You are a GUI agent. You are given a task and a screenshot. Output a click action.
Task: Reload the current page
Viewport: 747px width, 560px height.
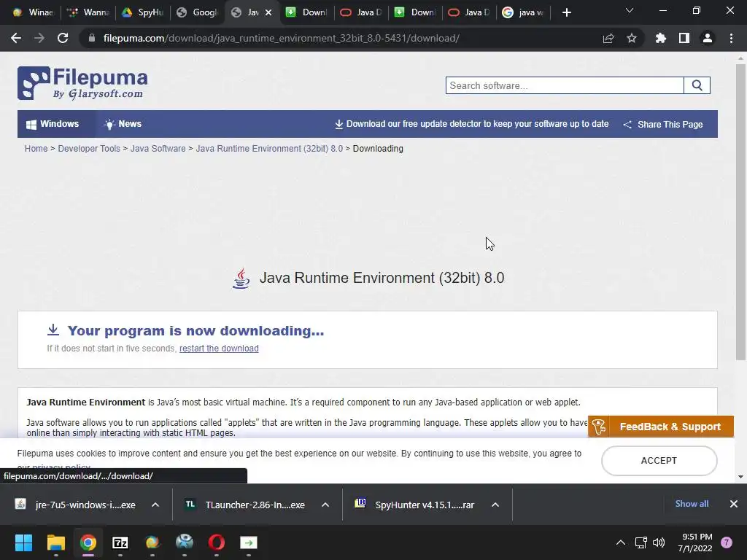tap(63, 38)
